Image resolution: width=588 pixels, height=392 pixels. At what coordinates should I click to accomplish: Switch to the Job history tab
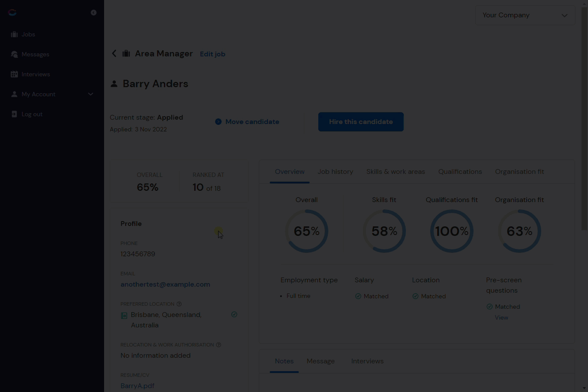[x=335, y=172]
